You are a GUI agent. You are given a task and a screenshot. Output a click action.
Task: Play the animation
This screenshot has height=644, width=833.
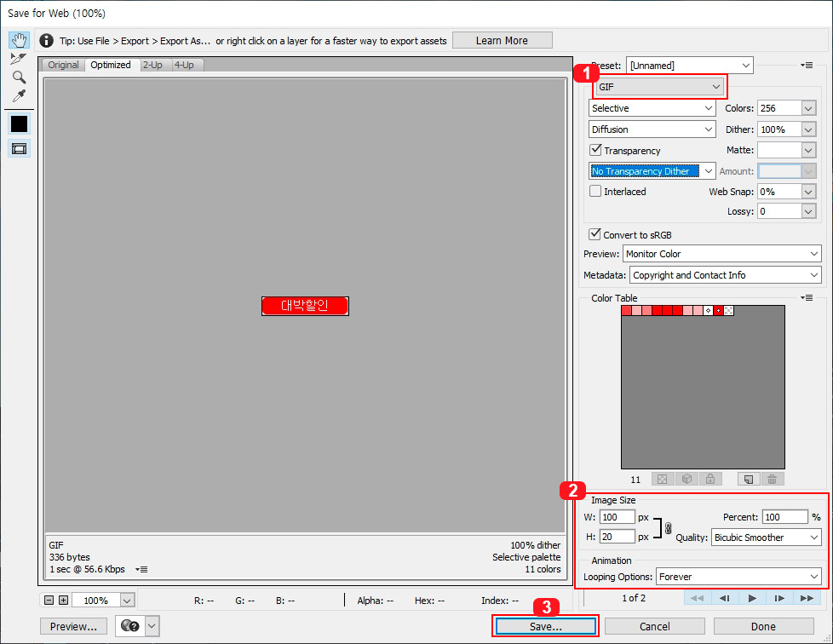click(752, 598)
